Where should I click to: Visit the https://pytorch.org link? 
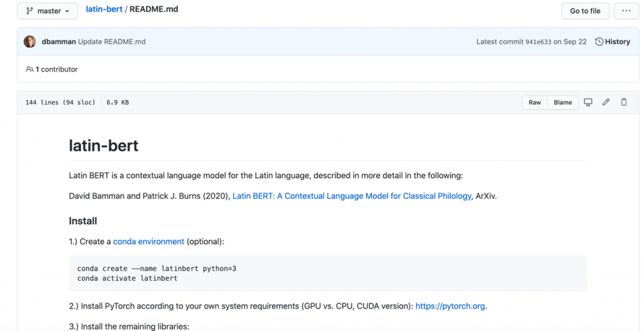tap(450, 306)
